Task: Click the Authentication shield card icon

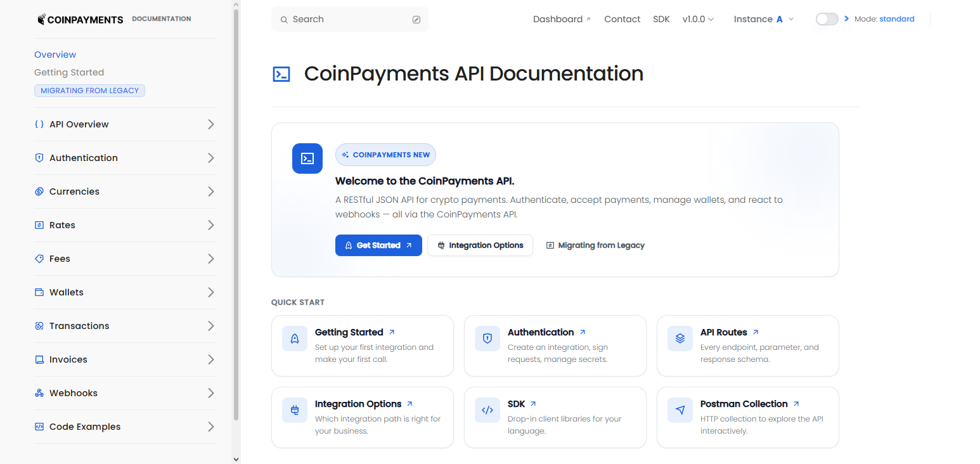Action: point(487,338)
